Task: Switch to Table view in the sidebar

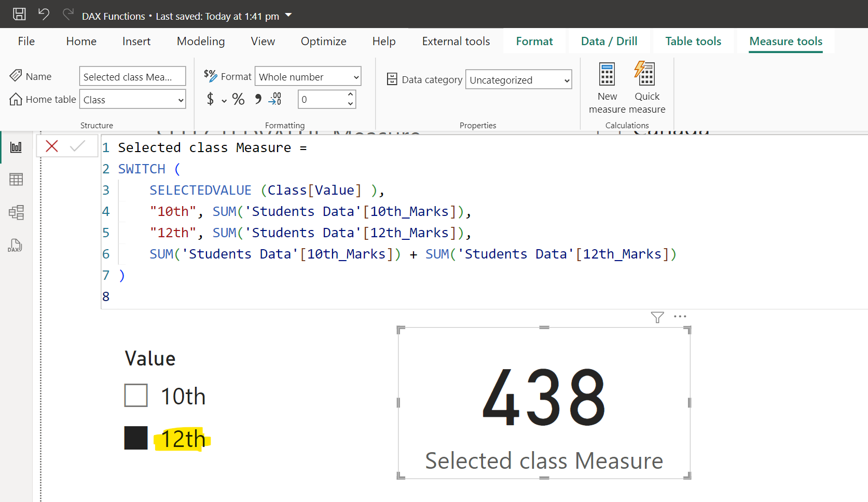Action: pyautogui.click(x=16, y=179)
